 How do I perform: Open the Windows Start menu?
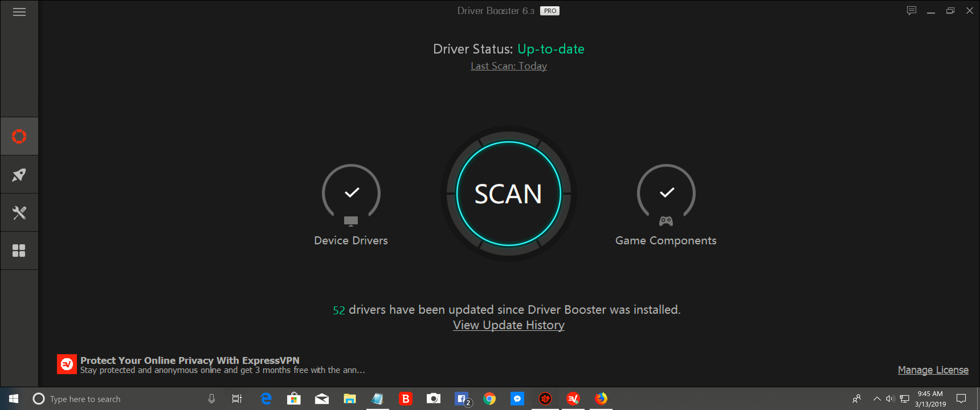pyautogui.click(x=13, y=399)
